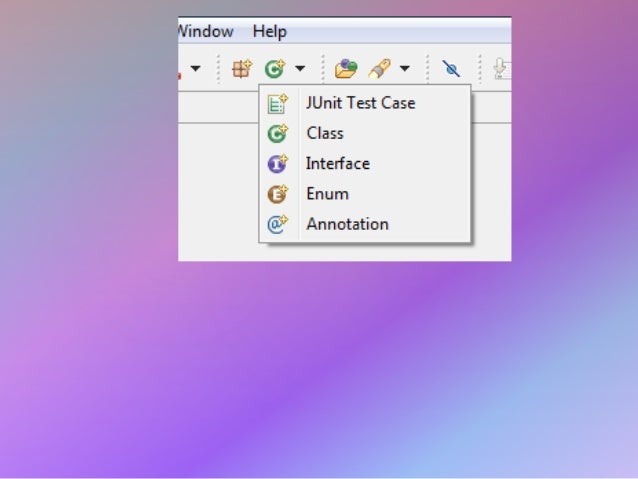Click the JUnit Test Case menu icon

click(x=277, y=103)
